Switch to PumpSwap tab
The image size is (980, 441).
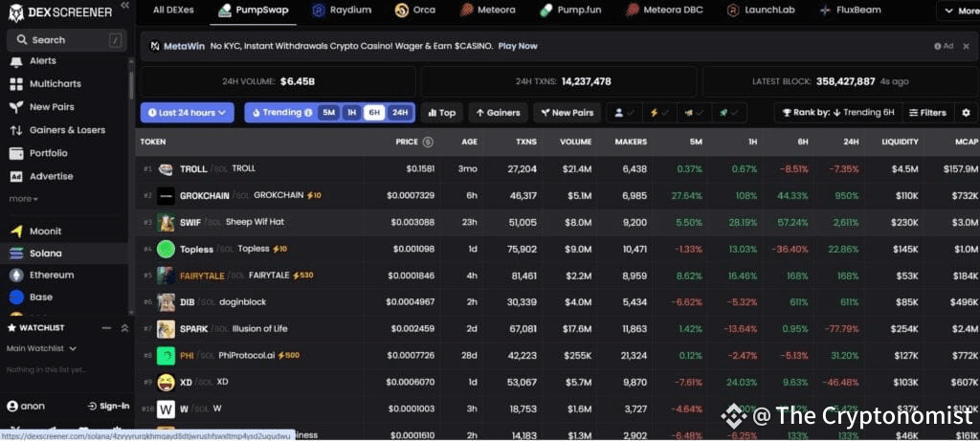pyautogui.click(x=253, y=10)
